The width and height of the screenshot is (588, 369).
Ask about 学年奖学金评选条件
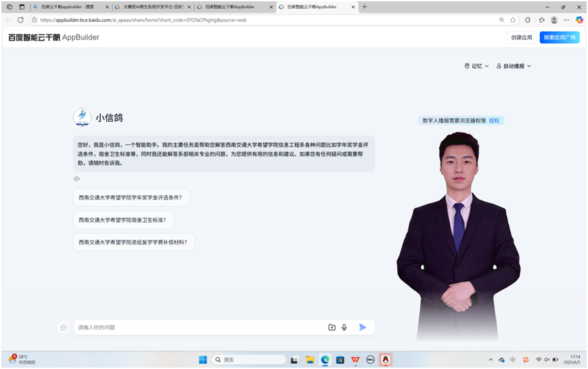click(x=131, y=198)
